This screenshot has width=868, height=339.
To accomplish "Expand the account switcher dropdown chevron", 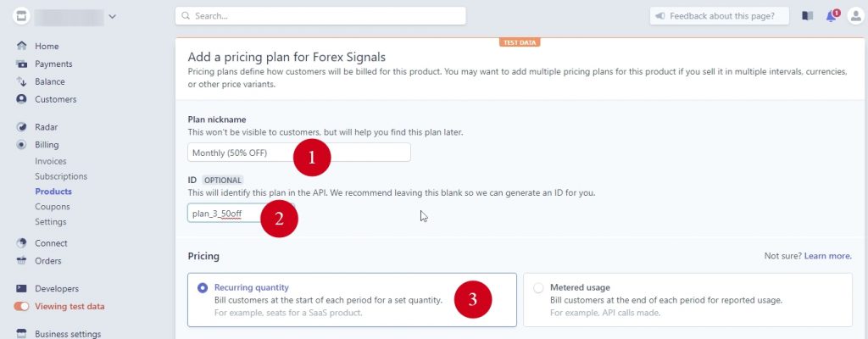I will (113, 16).
